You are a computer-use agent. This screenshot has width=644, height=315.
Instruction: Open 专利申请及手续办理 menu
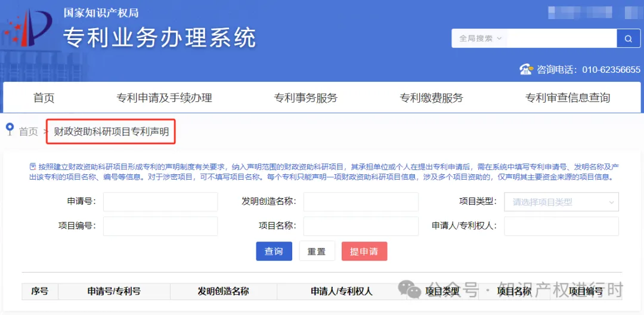point(165,98)
